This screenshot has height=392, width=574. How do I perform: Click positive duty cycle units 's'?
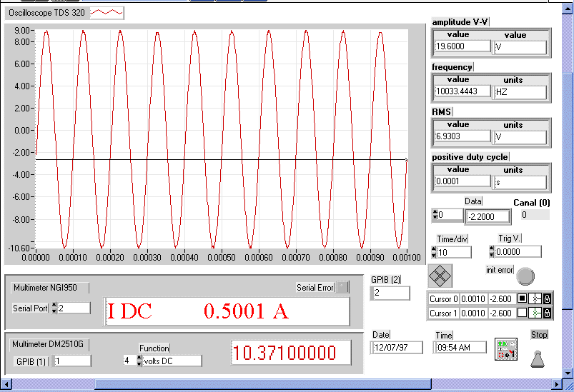coord(520,182)
